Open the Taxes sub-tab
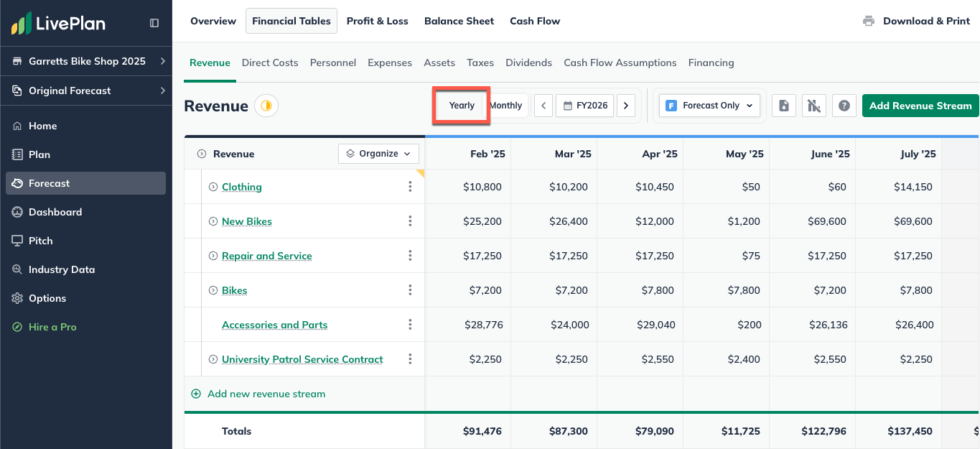Image resolution: width=980 pixels, height=449 pixels. pyautogui.click(x=480, y=63)
